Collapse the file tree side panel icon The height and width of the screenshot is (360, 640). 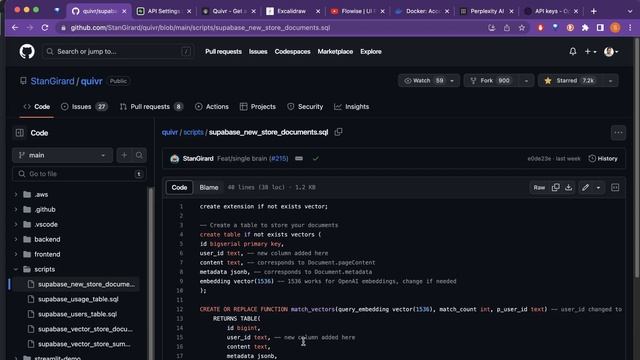coord(20,133)
